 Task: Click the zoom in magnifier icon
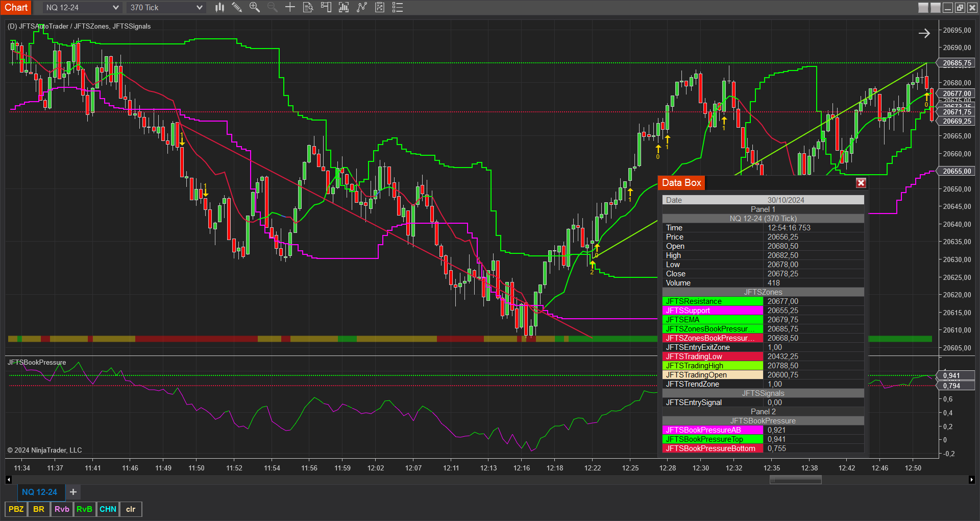[x=254, y=7]
